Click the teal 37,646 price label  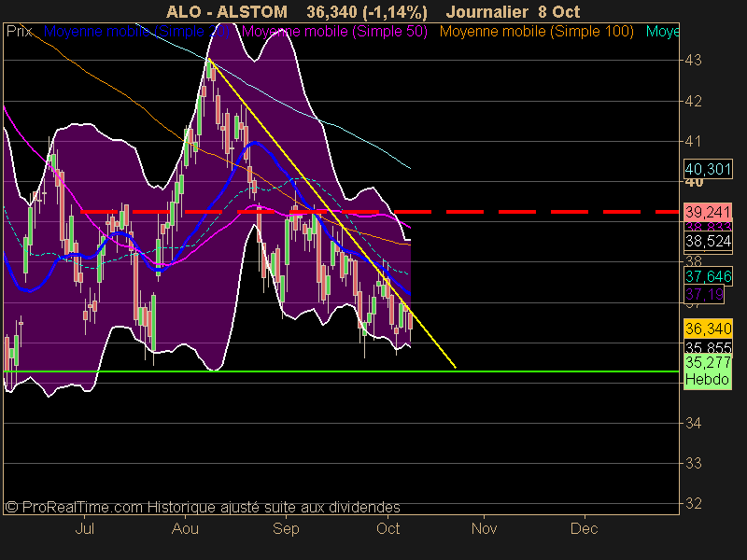708,276
